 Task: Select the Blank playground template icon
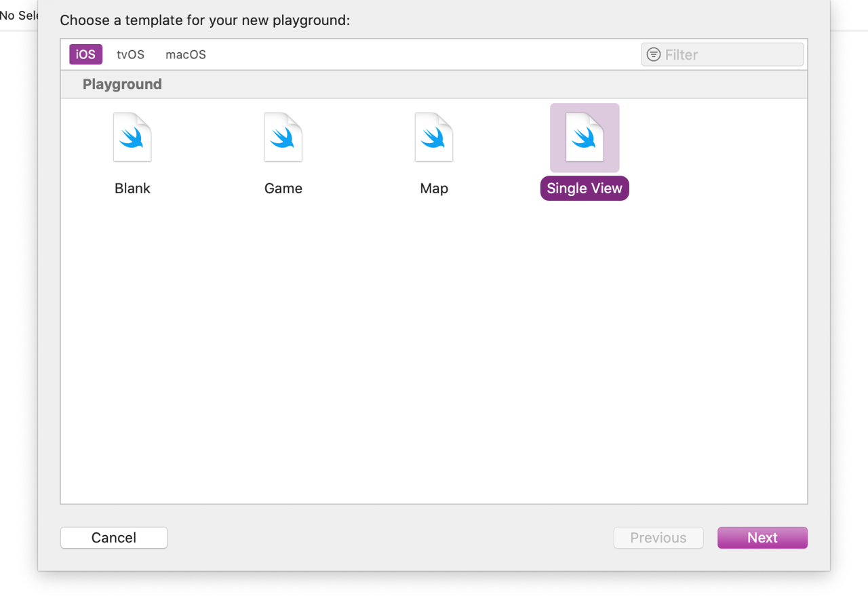point(132,138)
